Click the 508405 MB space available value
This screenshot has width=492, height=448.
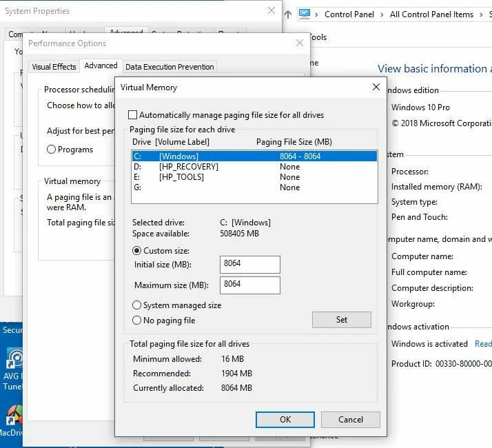239,234
